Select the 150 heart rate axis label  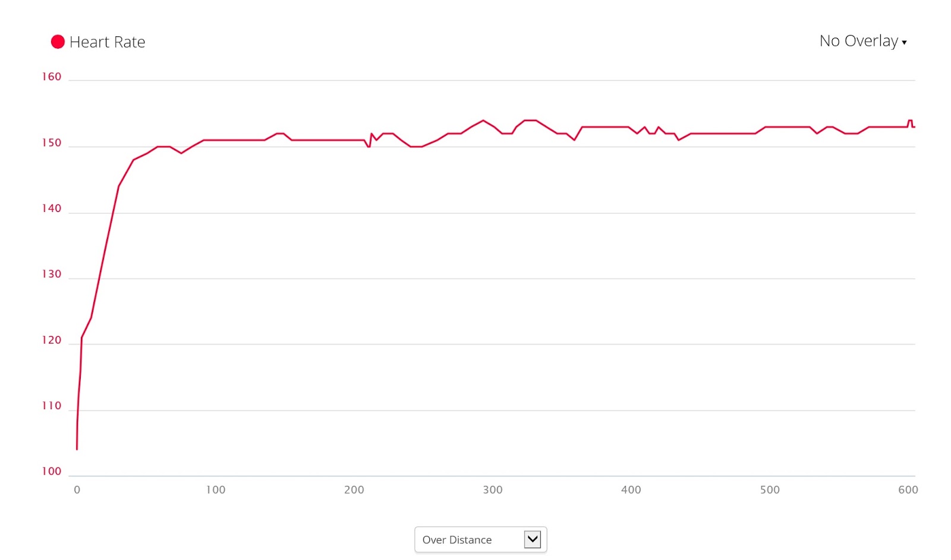click(x=52, y=143)
